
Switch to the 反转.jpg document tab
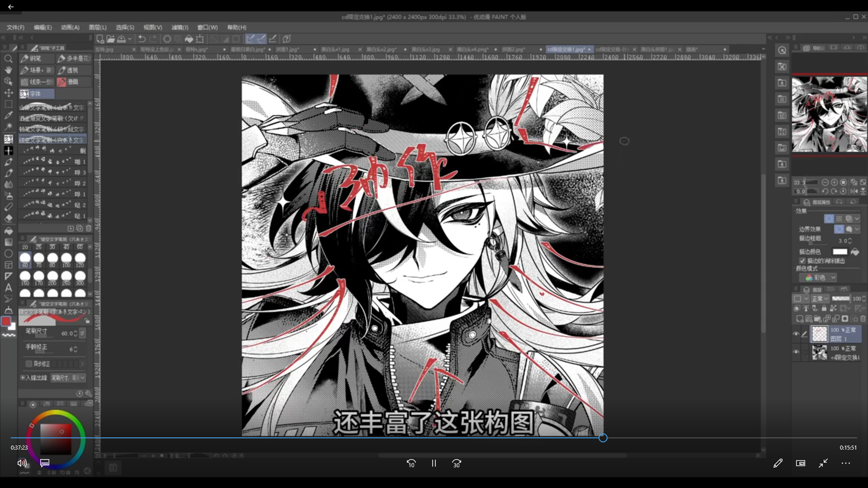105,49
